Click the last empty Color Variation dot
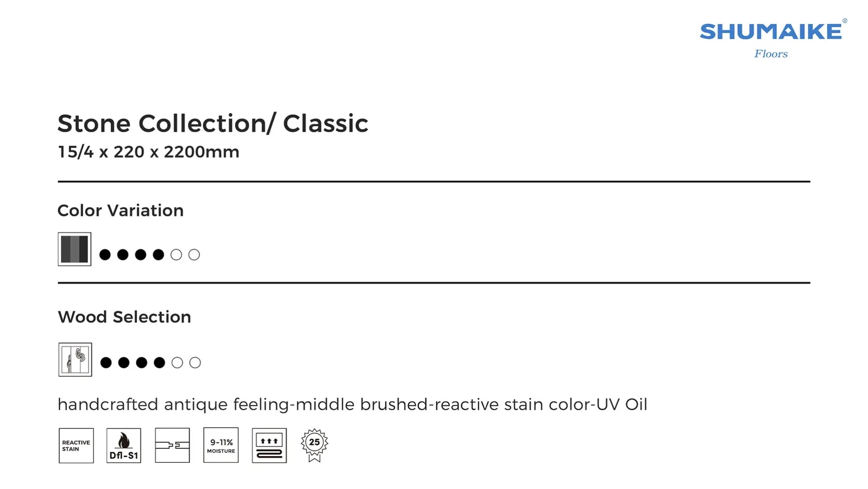868x489 pixels. pos(194,255)
